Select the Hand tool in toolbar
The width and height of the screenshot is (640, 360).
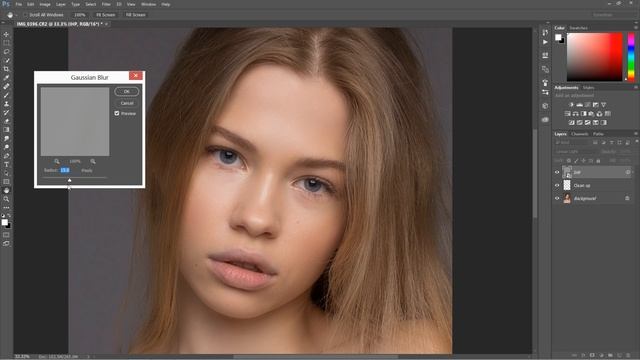click(x=6, y=190)
